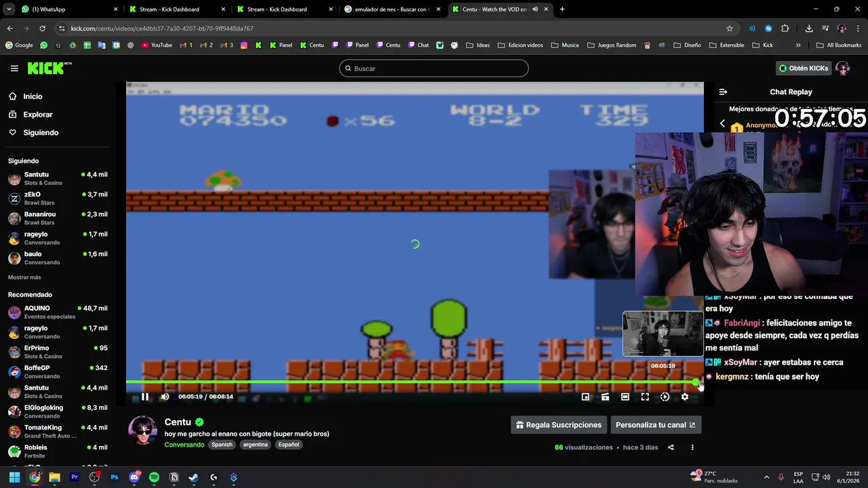
Task: Open Chrome extensions puzzle icon
Action: pos(785,28)
